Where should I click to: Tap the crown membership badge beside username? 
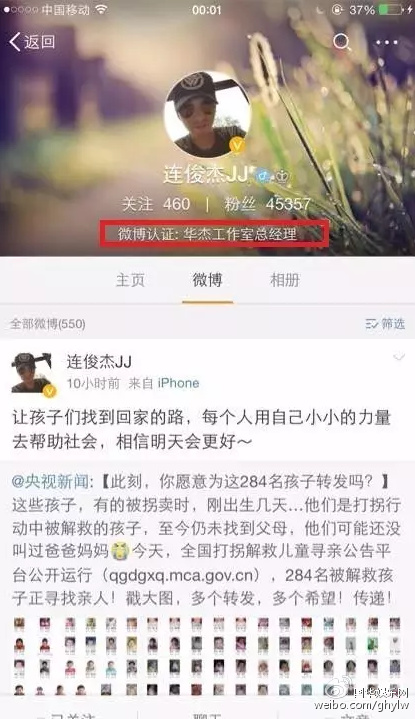coord(282,176)
